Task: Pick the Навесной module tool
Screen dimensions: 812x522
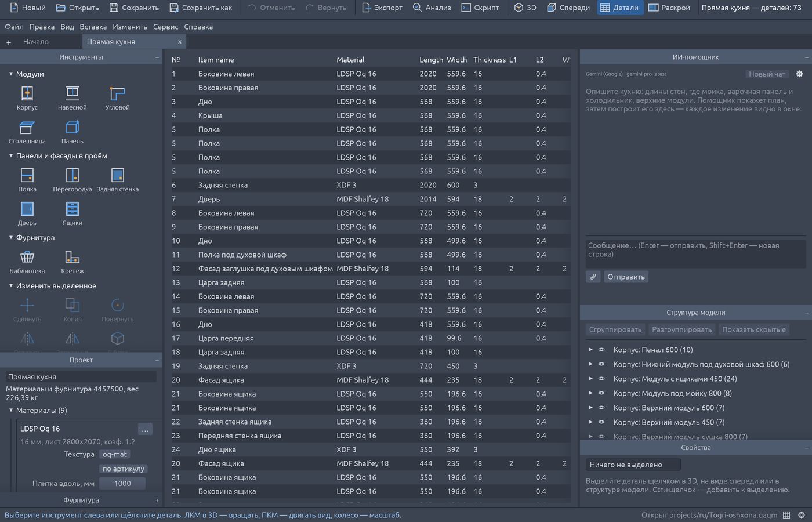Action: (72, 98)
